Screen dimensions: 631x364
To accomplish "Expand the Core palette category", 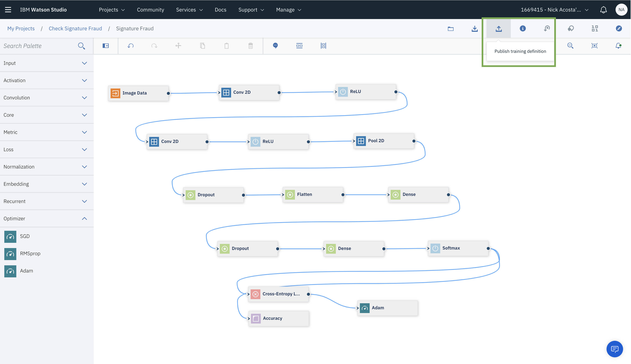I will pyautogui.click(x=47, y=115).
